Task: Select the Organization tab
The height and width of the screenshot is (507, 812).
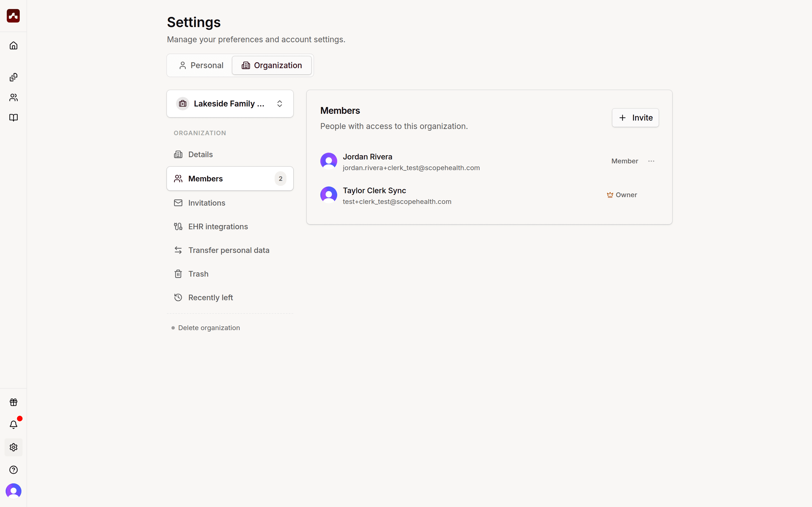Action: (272, 65)
